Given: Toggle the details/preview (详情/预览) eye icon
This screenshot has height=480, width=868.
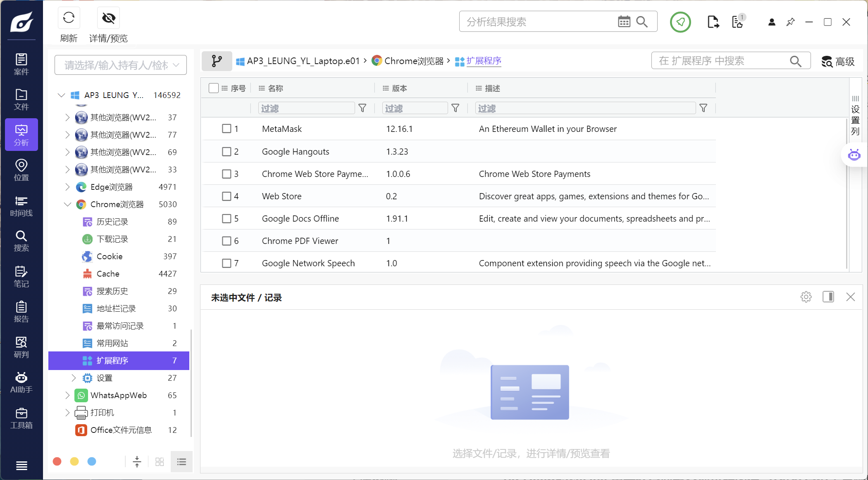Looking at the screenshot, I should click(109, 18).
